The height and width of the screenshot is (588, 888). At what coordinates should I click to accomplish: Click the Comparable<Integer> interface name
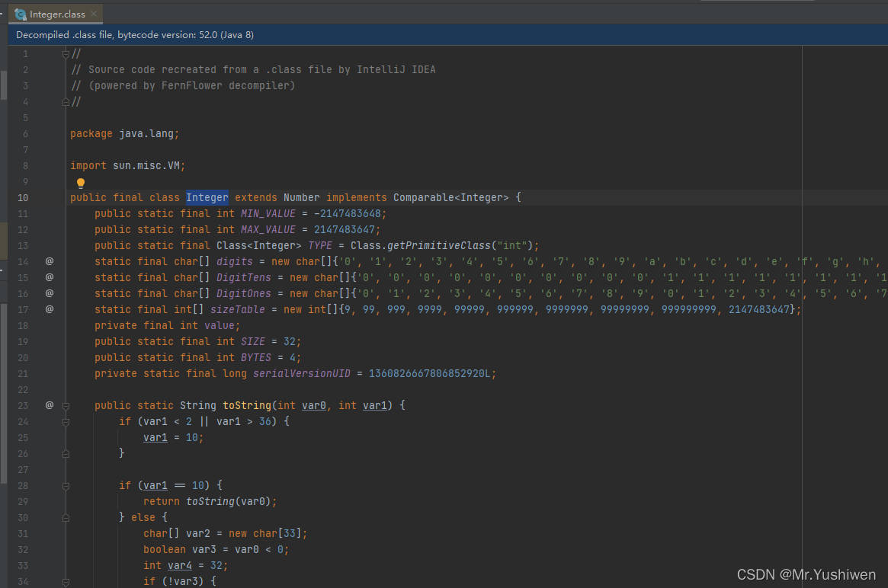(450, 197)
